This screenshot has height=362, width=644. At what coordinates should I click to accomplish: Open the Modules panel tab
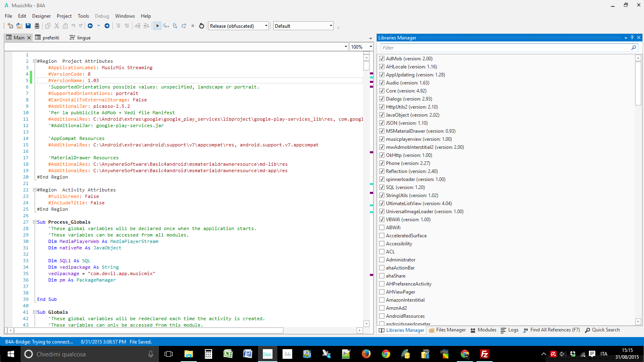[483, 330]
